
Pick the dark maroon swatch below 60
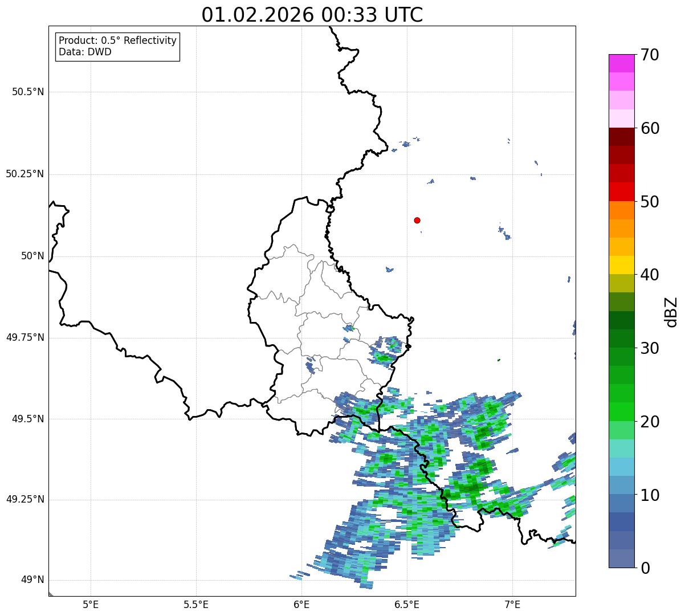(622, 137)
